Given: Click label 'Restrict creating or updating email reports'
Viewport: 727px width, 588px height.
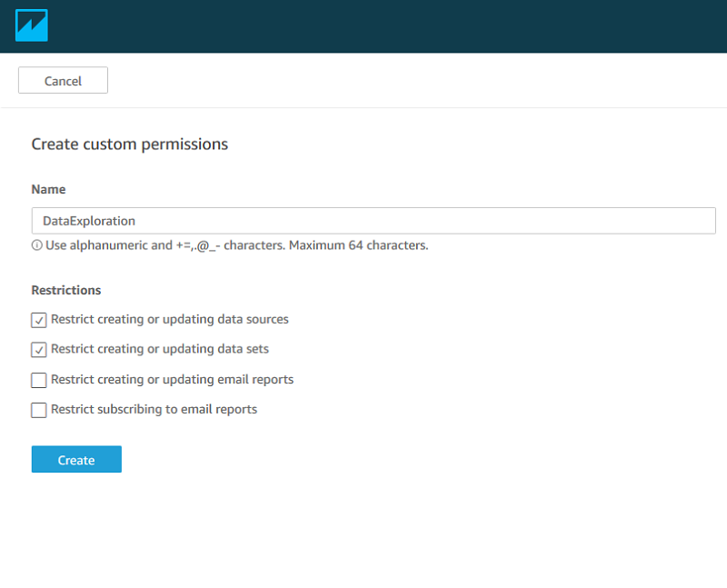Looking at the screenshot, I should (x=172, y=380).
